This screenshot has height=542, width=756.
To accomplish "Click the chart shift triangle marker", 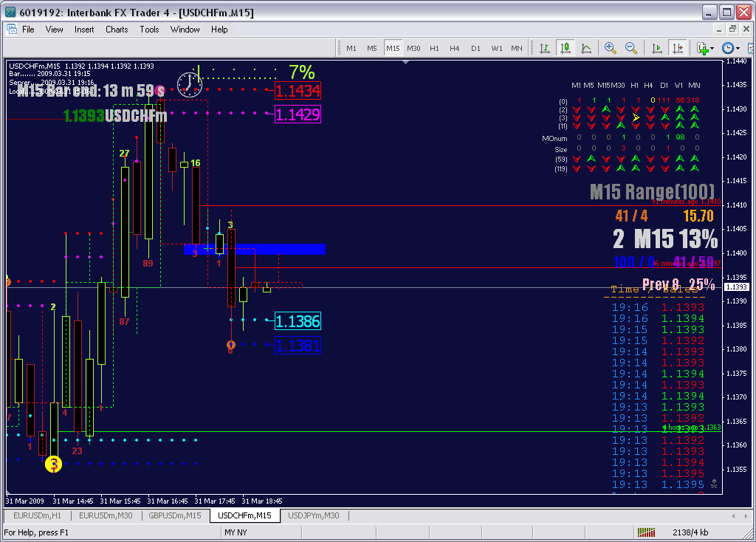I will click(x=405, y=62).
